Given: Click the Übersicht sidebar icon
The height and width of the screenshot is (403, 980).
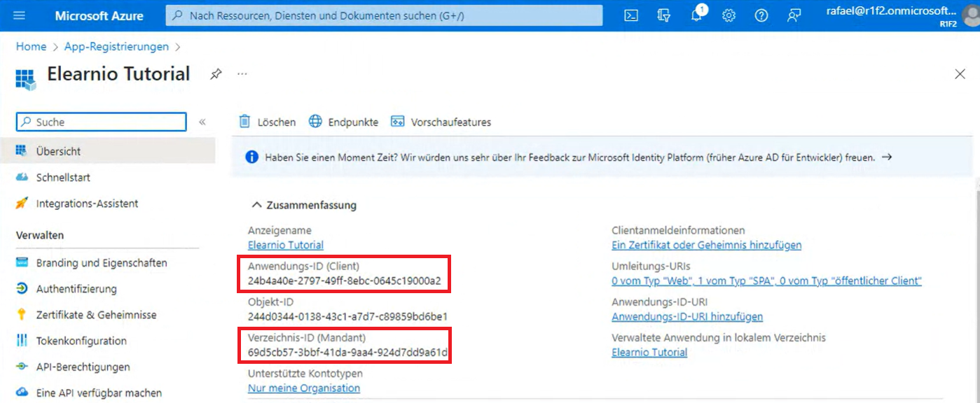Looking at the screenshot, I should pyautogui.click(x=22, y=151).
